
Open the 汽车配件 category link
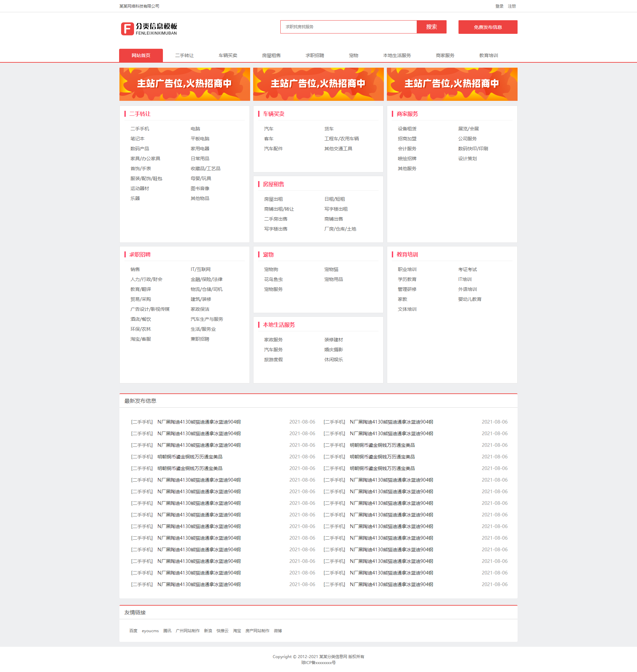pos(273,149)
